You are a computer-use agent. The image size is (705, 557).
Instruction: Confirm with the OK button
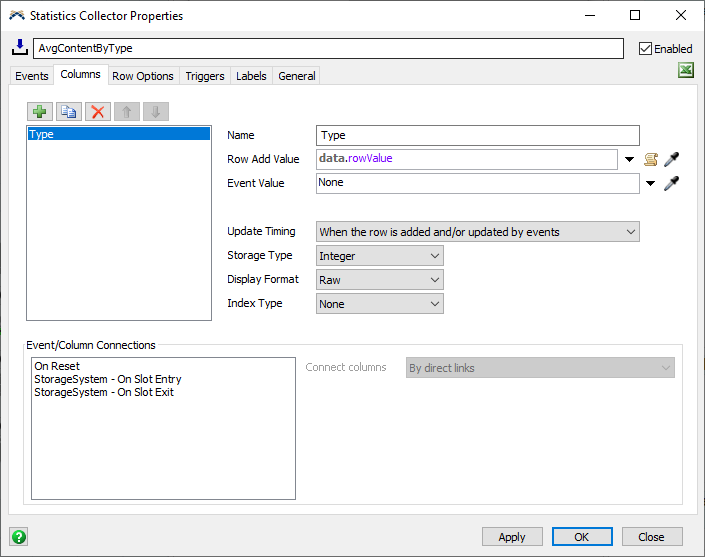pyautogui.click(x=582, y=537)
